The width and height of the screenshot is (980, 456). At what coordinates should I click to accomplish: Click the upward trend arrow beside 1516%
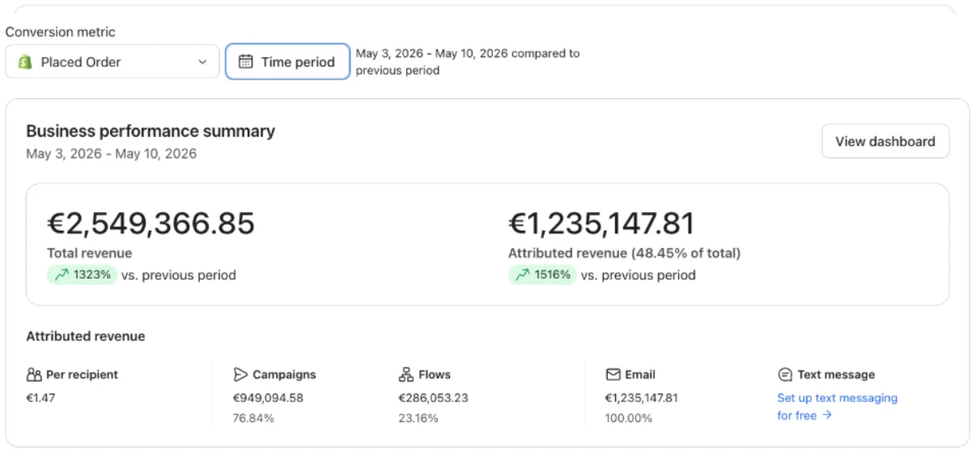tap(522, 275)
